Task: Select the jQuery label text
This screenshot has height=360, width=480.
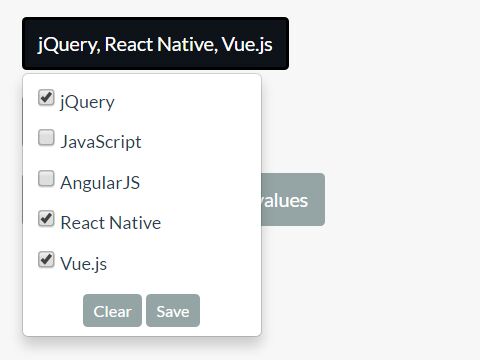Action: pos(87,102)
